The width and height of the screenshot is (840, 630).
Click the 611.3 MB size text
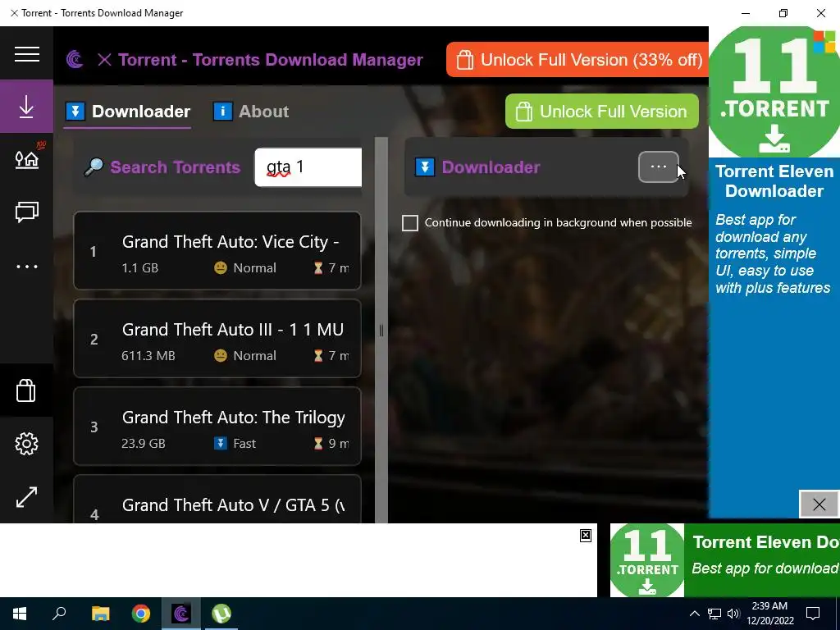point(148,356)
